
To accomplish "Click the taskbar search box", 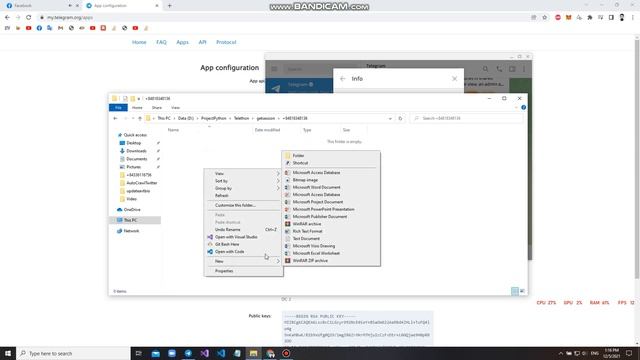I will (73, 353).
